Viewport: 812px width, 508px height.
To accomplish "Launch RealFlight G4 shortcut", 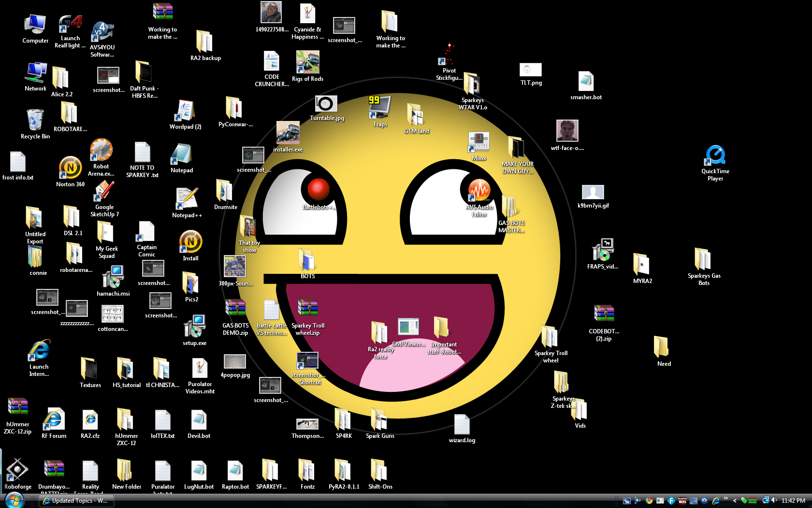I will [x=70, y=31].
